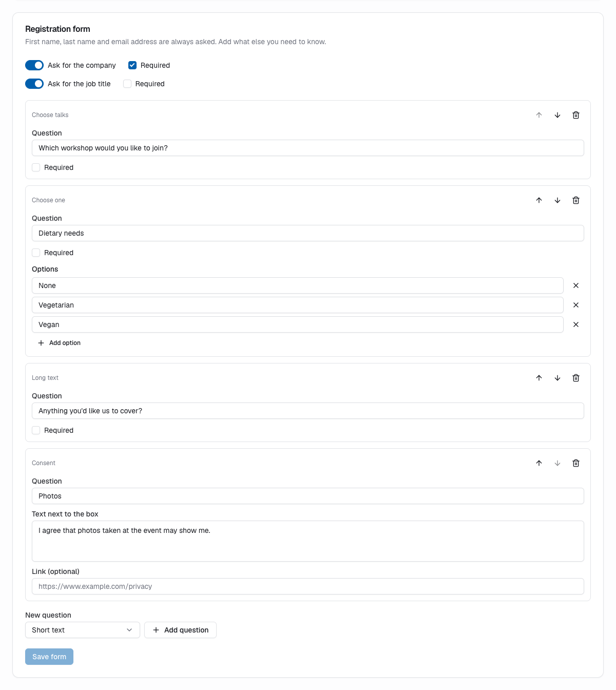
Task: Toggle the Ask for the job title switch
Action: [x=34, y=84]
